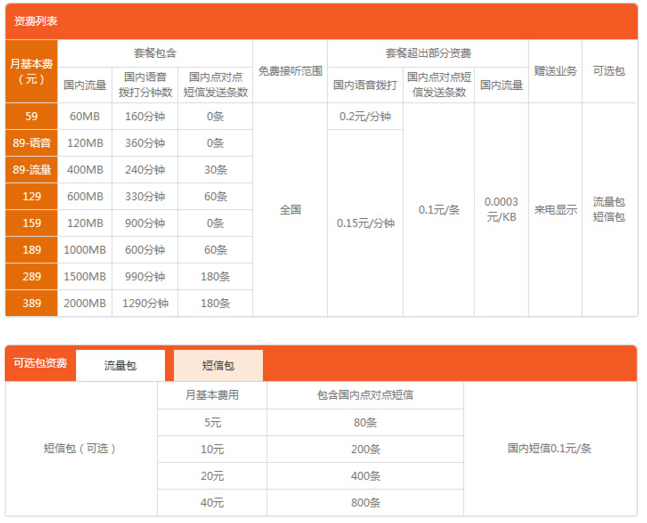The image size is (647, 523).
Task: Select the 89-流量 plan row header
Action: 31,170
